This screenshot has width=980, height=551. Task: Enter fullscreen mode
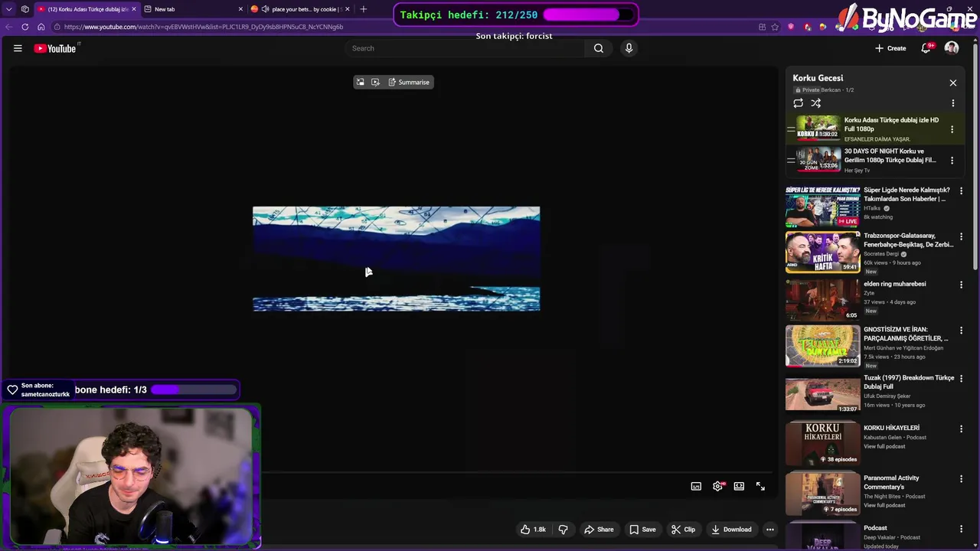click(x=760, y=486)
